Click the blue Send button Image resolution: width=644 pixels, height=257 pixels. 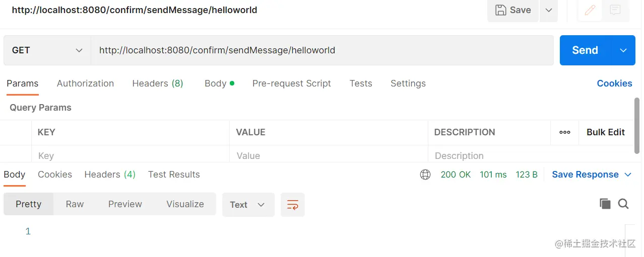point(585,50)
